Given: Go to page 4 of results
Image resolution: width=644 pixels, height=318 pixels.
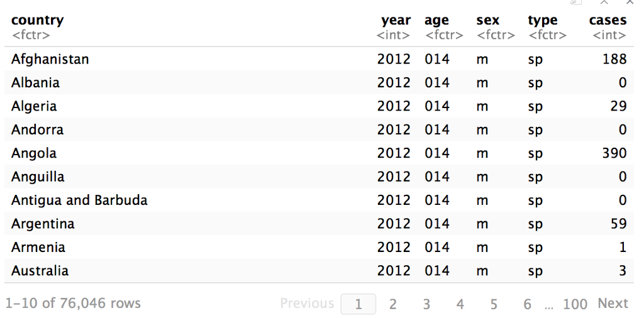Looking at the screenshot, I should [460, 304].
